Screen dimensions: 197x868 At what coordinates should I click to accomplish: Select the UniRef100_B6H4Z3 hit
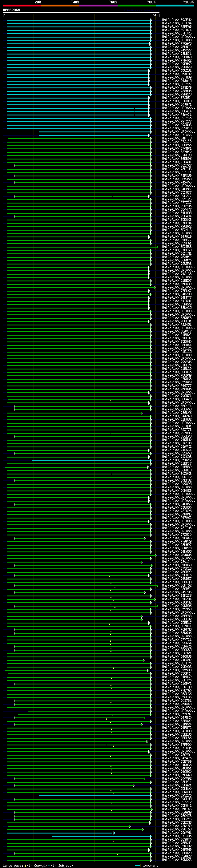[x=176, y=399]
